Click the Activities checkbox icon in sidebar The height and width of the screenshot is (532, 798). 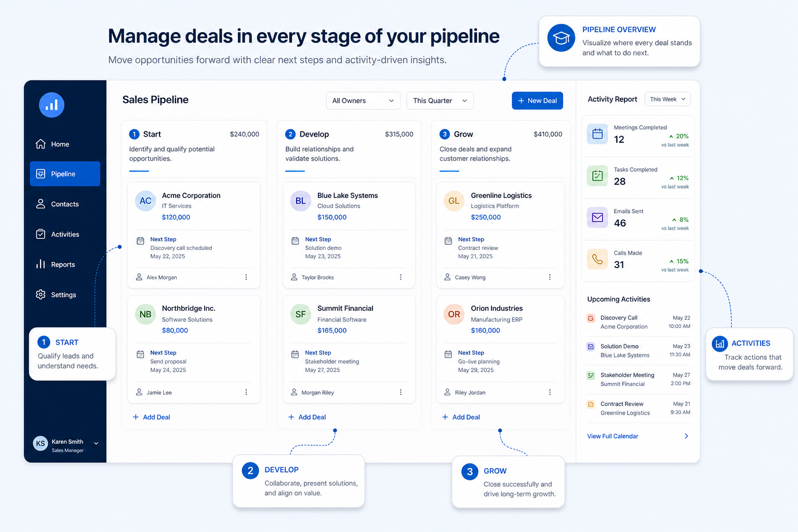coord(41,234)
